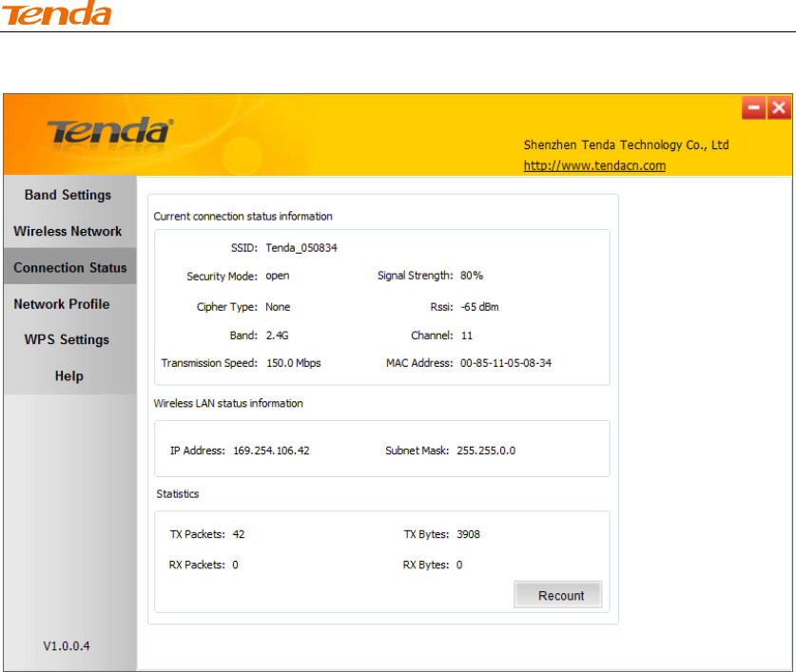Click Shenzhen Tenda Technology Co., Ltd text
Viewport: 796px width, 672px height.
[626, 145]
